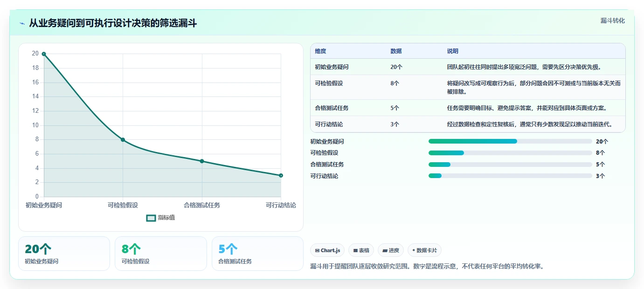This screenshot has width=644, height=289.
Task: Click the 5个 value in the table
Action: (395, 108)
